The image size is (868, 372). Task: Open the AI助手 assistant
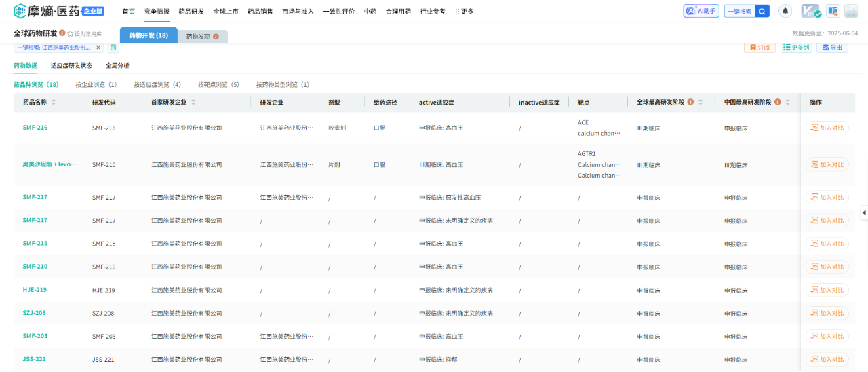701,11
